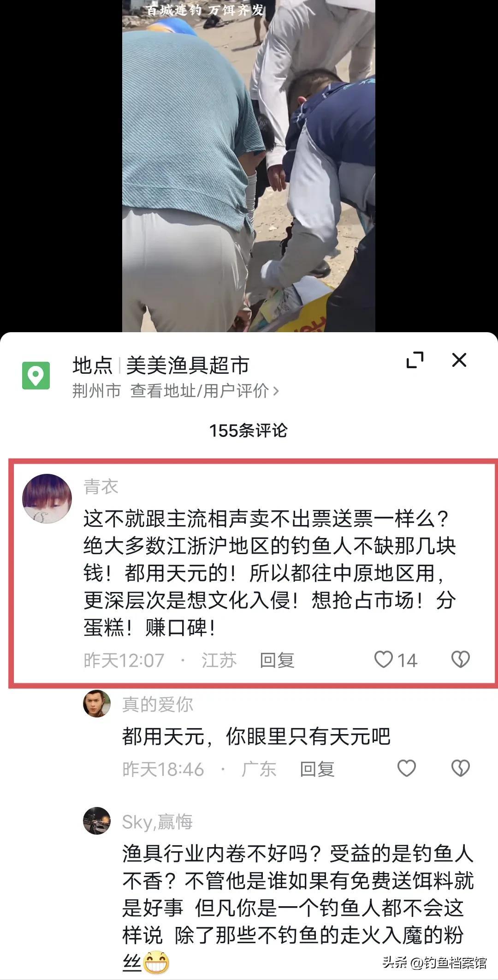Dislike the comment by 青衣

pyautogui.click(x=460, y=659)
